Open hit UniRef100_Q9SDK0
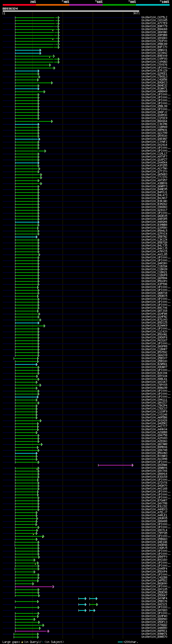This screenshot has width=172, height=644. point(154,38)
